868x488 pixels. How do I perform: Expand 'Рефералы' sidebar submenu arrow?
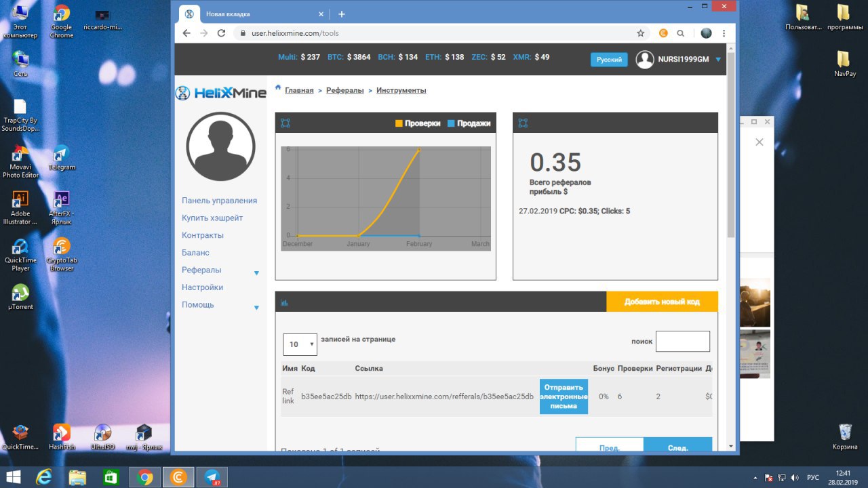(x=256, y=272)
